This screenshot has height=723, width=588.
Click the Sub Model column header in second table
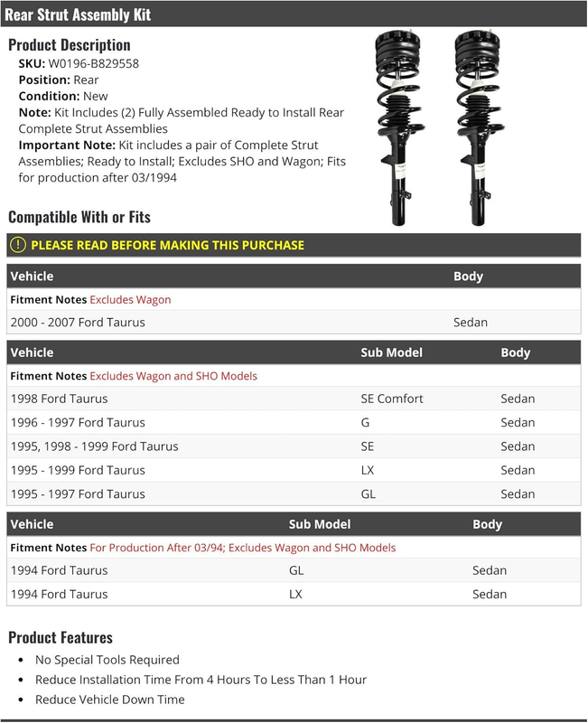(391, 352)
